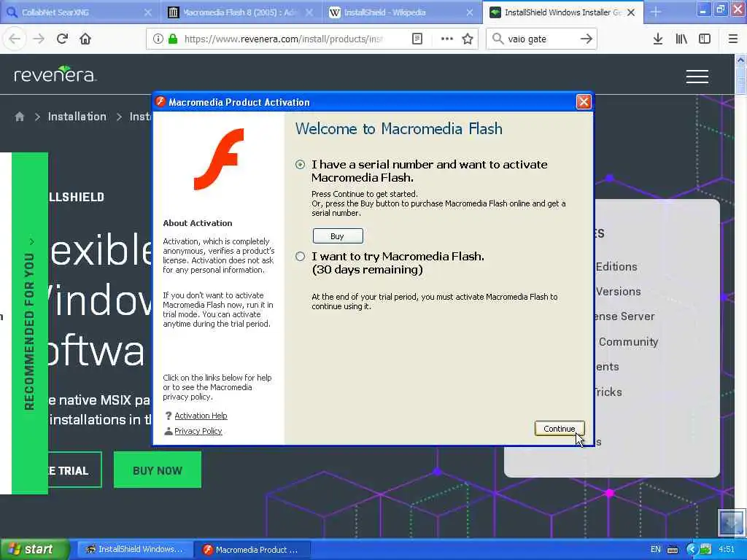The image size is (747, 560).
Task: Toggle reader view icon
Action: (417, 39)
